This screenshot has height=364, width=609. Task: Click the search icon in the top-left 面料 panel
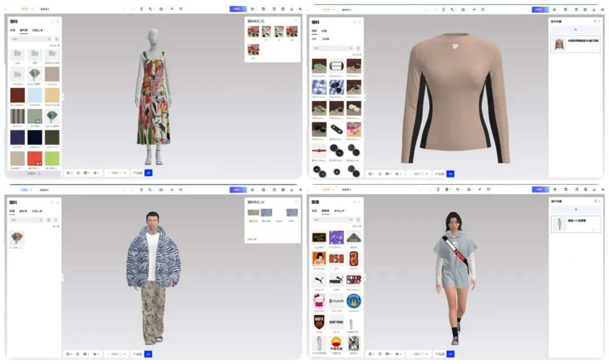49,39
